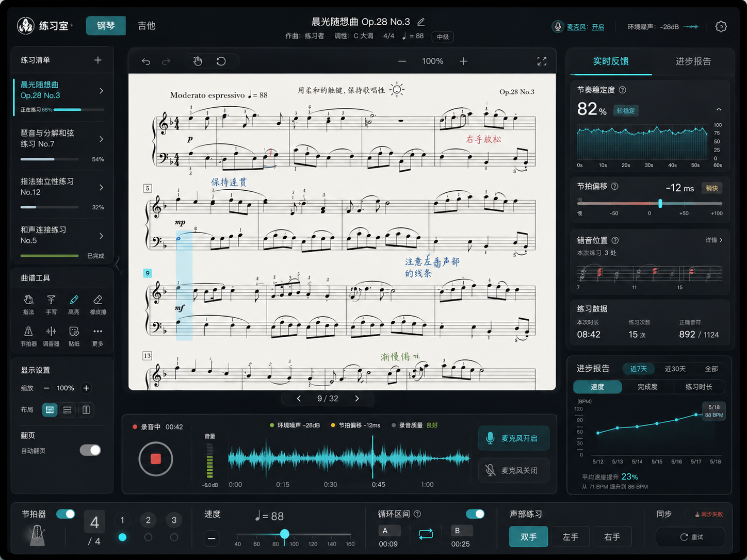This screenshot has width=747, height=560.
Task: Open settings gear icon
Action: (721, 27)
